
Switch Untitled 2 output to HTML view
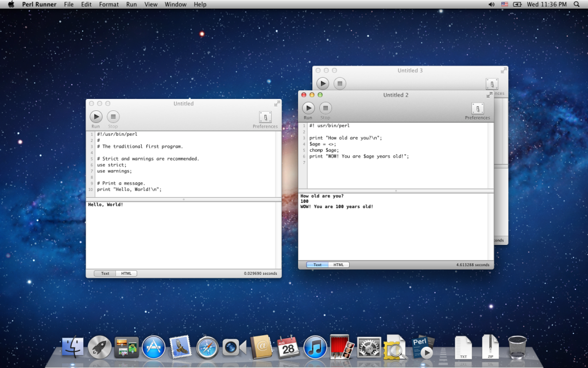point(339,264)
